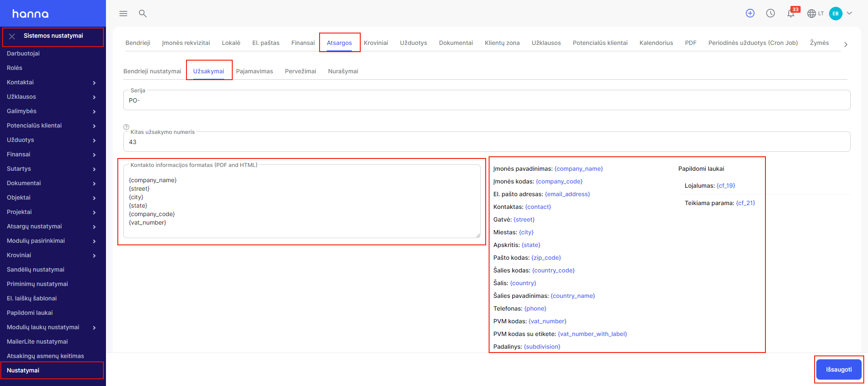
Task: Select Užsakymai sub-tab
Action: [x=209, y=71]
